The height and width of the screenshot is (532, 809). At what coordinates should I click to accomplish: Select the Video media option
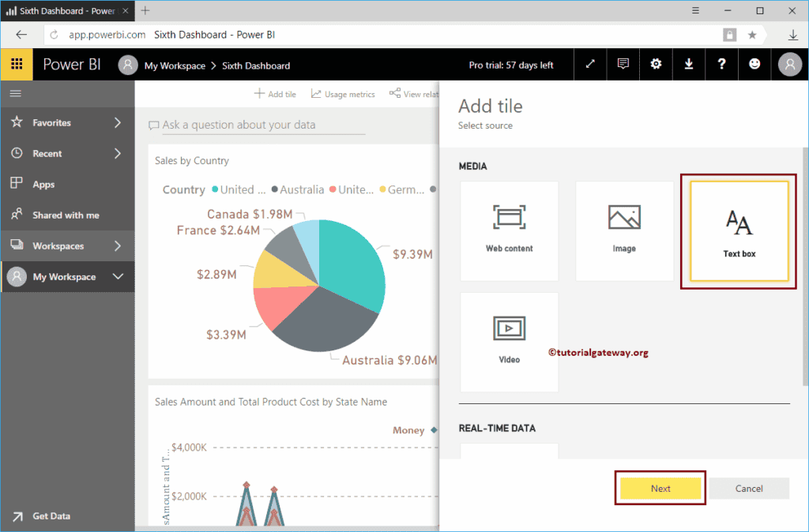click(x=509, y=342)
